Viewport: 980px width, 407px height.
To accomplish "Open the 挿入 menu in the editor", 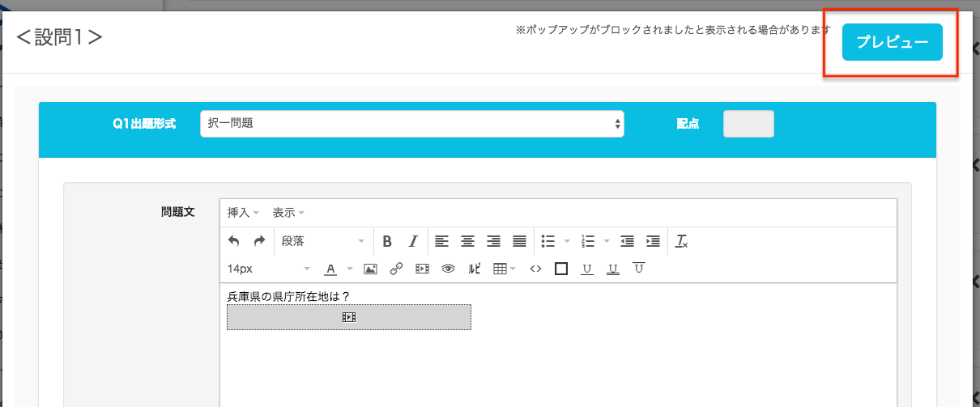I will point(242,213).
